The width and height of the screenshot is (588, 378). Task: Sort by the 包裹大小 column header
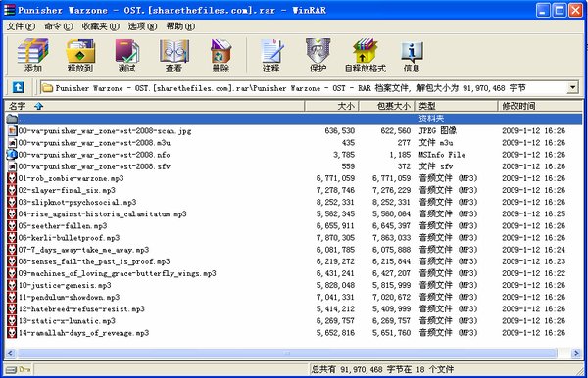point(387,106)
